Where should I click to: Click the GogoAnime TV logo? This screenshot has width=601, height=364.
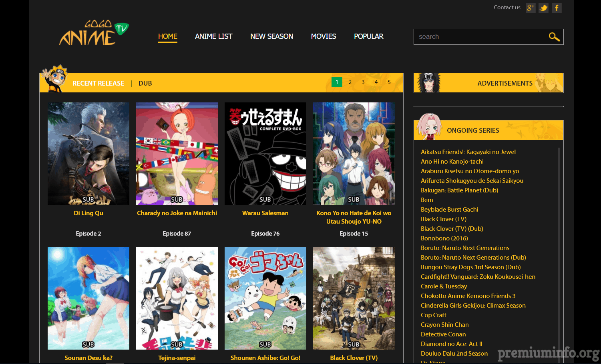tap(94, 33)
